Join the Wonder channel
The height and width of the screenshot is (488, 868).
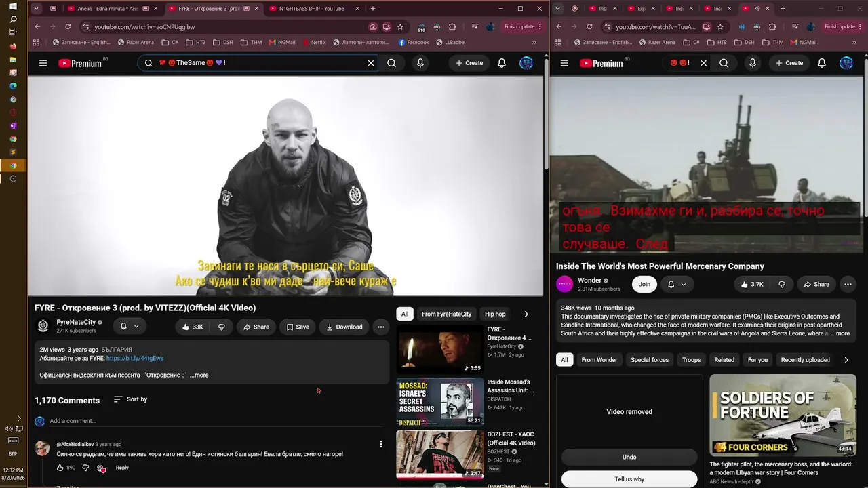(644, 285)
